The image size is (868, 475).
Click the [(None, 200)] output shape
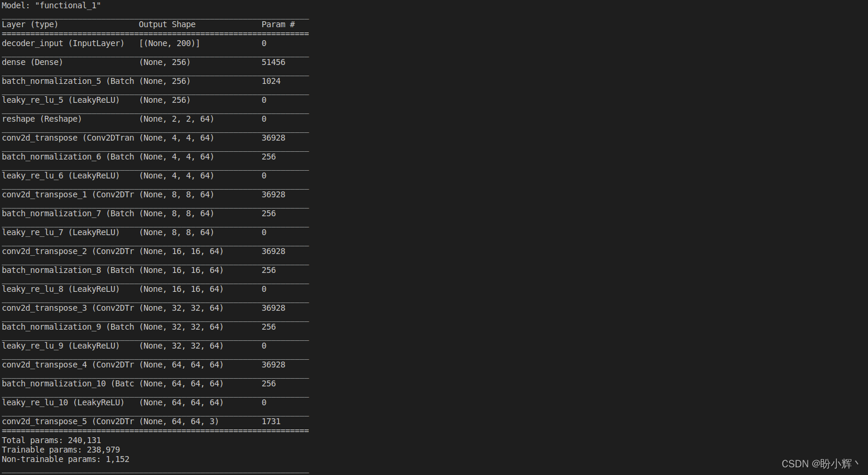coord(169,44)
